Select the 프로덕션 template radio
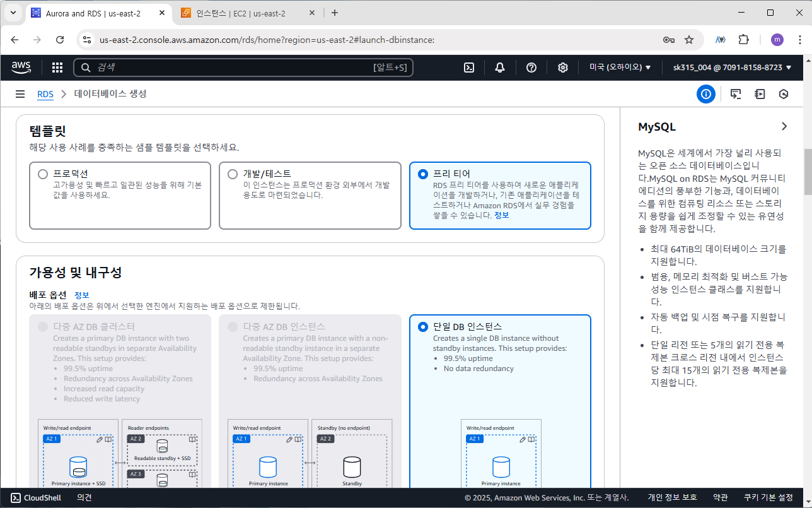 [43, 174]
